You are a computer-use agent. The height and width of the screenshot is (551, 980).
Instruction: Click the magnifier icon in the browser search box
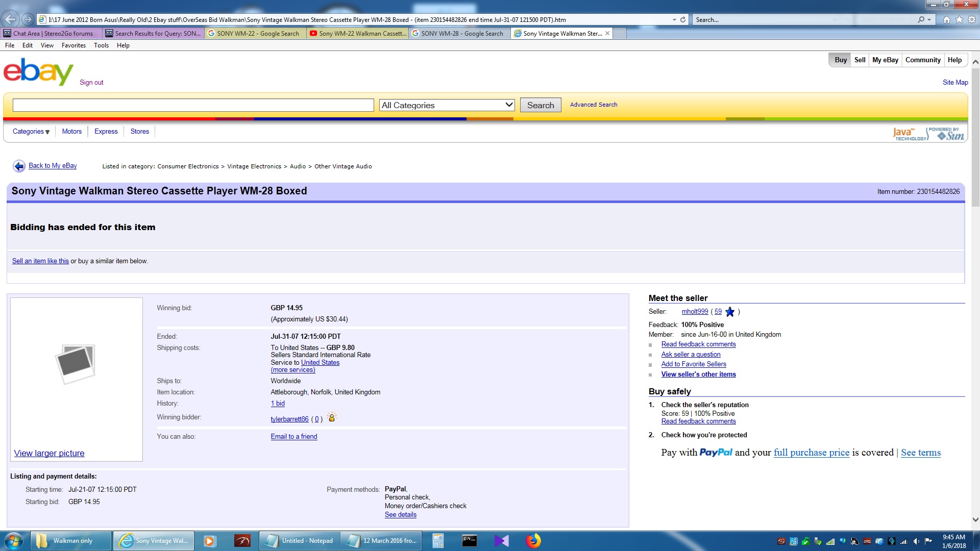921,20
